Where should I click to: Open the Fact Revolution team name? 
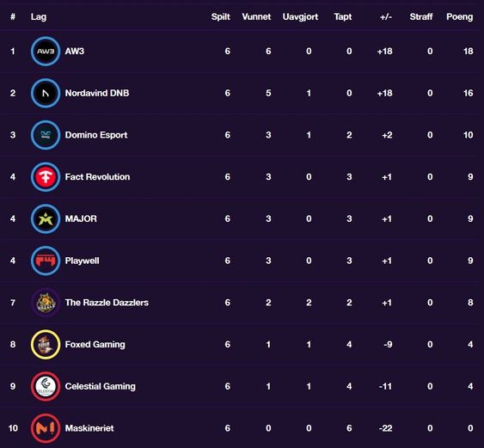click(97, 177)
